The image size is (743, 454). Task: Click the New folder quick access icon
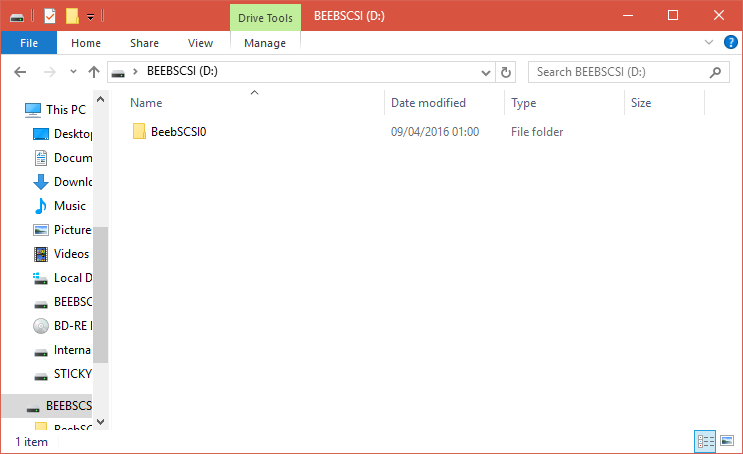pos(72,16)
